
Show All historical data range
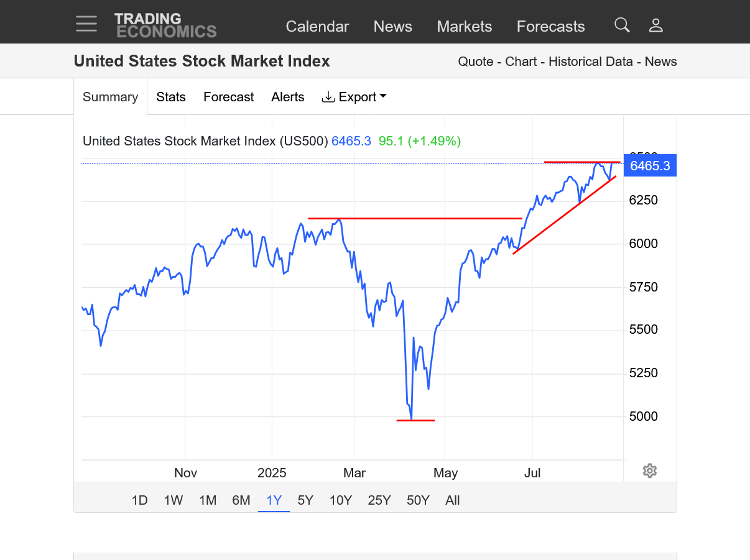click(453, 500)
